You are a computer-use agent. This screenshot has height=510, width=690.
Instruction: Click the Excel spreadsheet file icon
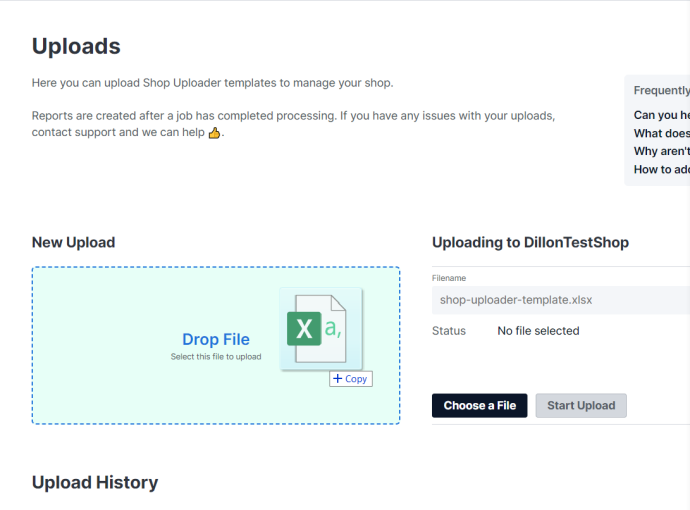point(321,329)
